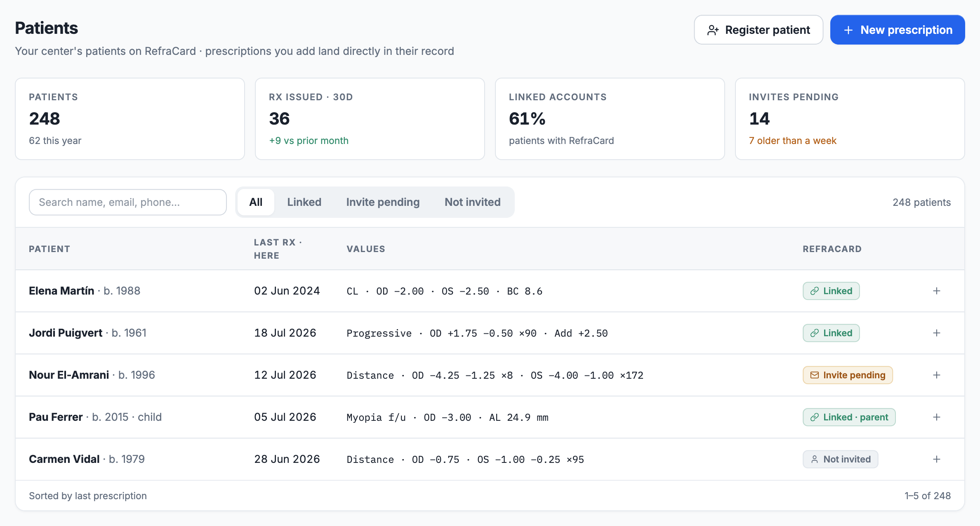Click the Register patient button
This screenshot has height=526, width=980.
759,30
